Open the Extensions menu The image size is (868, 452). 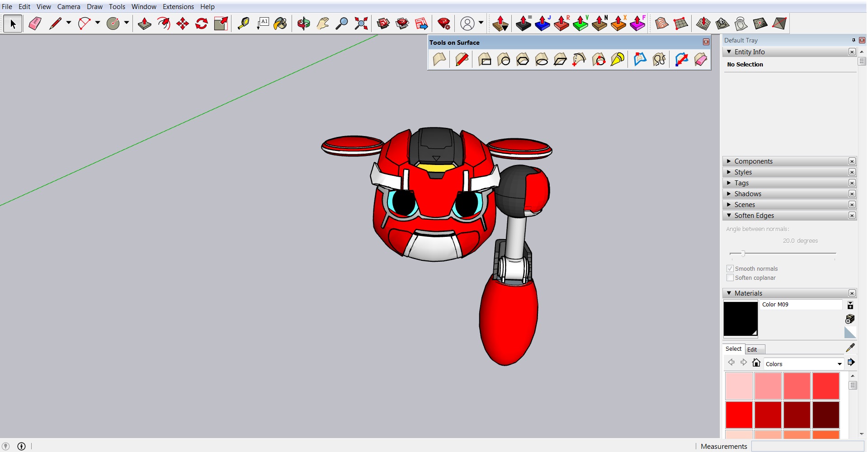[178, 7]
